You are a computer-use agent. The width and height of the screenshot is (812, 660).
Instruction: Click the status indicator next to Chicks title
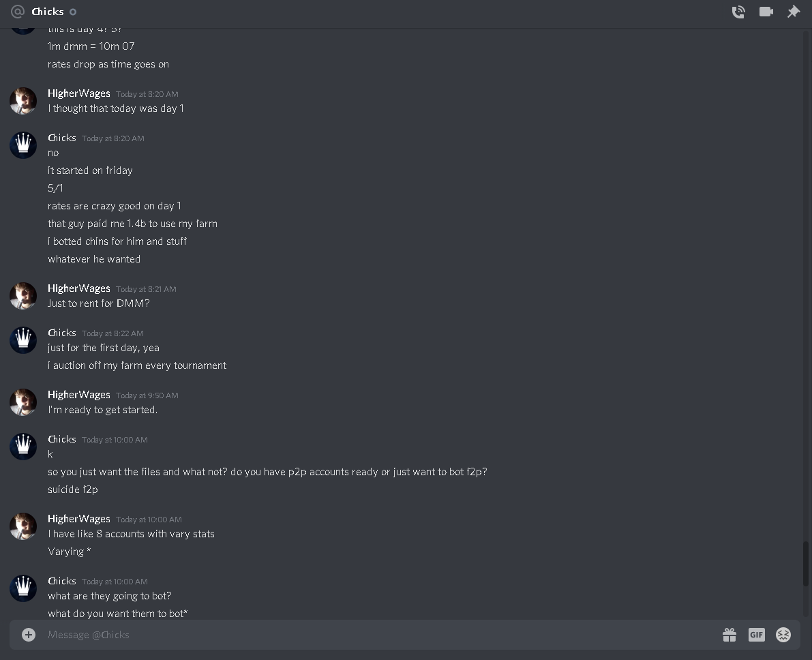click(x=73, y=12)
